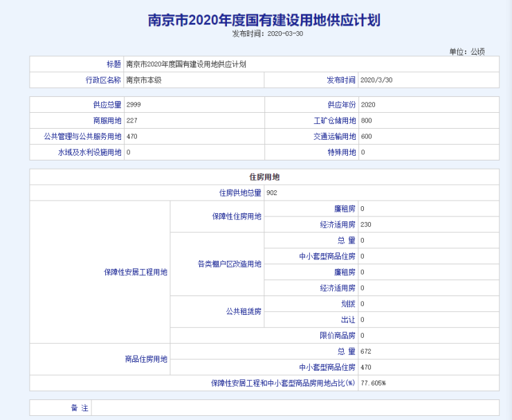Select the 0 value in the 划拨 row
This screenshot has width=512, height=420.
[x=362, y=304]
